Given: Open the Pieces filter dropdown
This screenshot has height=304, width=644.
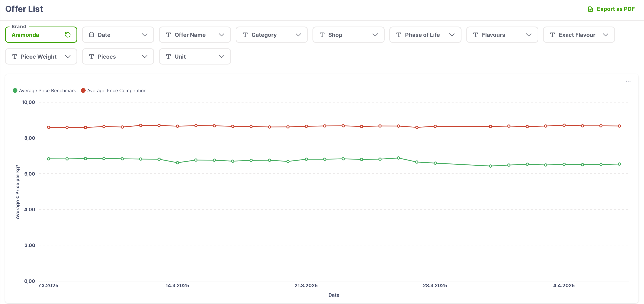Looking at the screenshot, I should (144, 57).
